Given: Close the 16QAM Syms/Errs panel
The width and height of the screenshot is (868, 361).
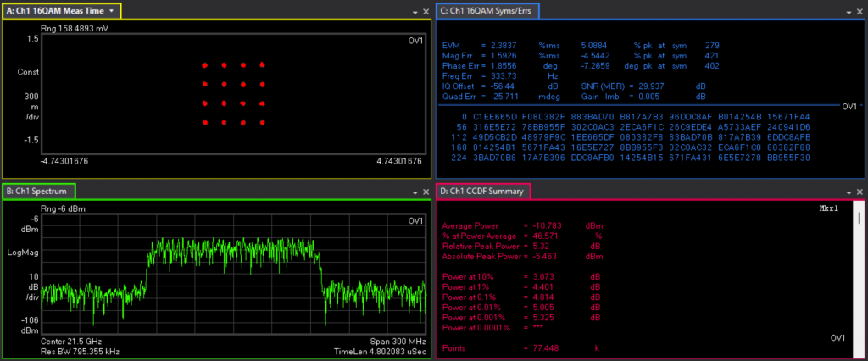Looking at the screenshot, I should tap(860, 13).
